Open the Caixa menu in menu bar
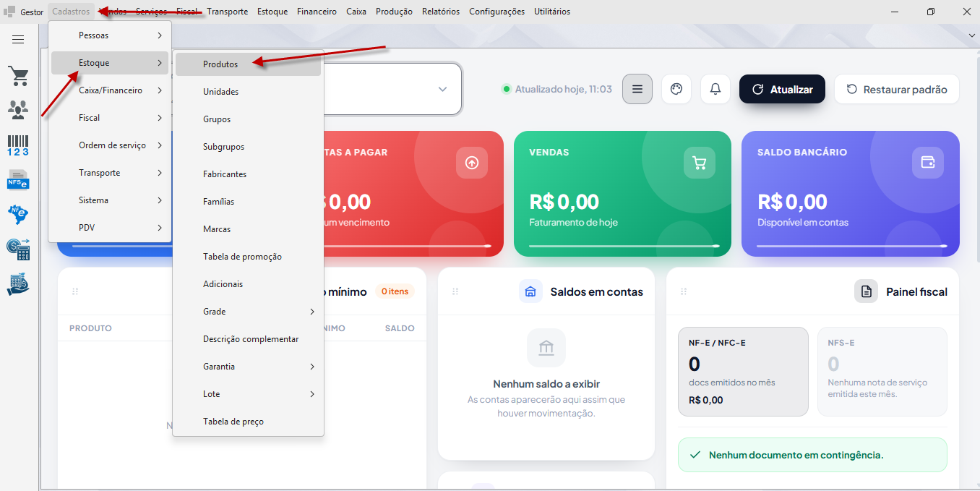 pyautogui.click(x=356, y=12)
